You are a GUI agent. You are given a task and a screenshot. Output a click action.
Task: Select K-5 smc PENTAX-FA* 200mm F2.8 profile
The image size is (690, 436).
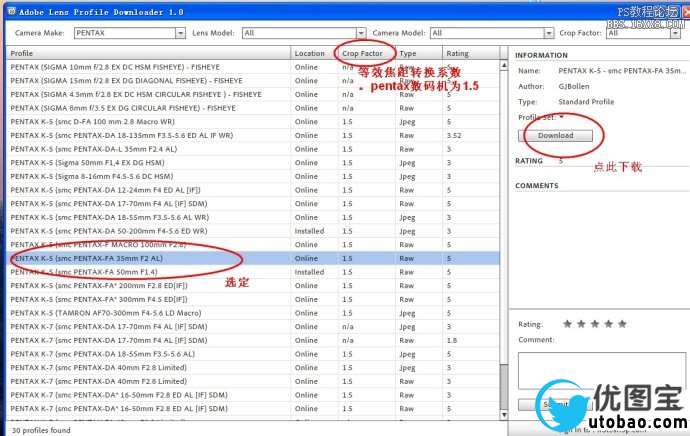[x=253, y=286]
